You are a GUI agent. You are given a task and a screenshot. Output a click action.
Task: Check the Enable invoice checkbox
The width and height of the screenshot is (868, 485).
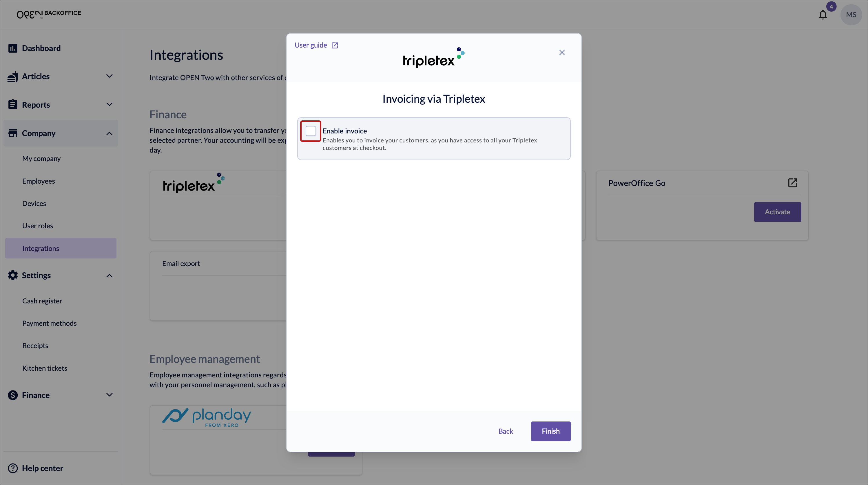pos(310,131)
